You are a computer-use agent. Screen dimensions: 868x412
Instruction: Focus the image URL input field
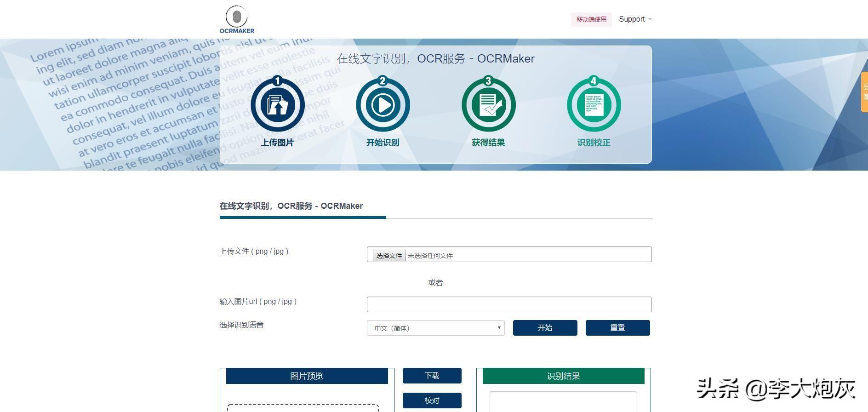tap(509, 304)
